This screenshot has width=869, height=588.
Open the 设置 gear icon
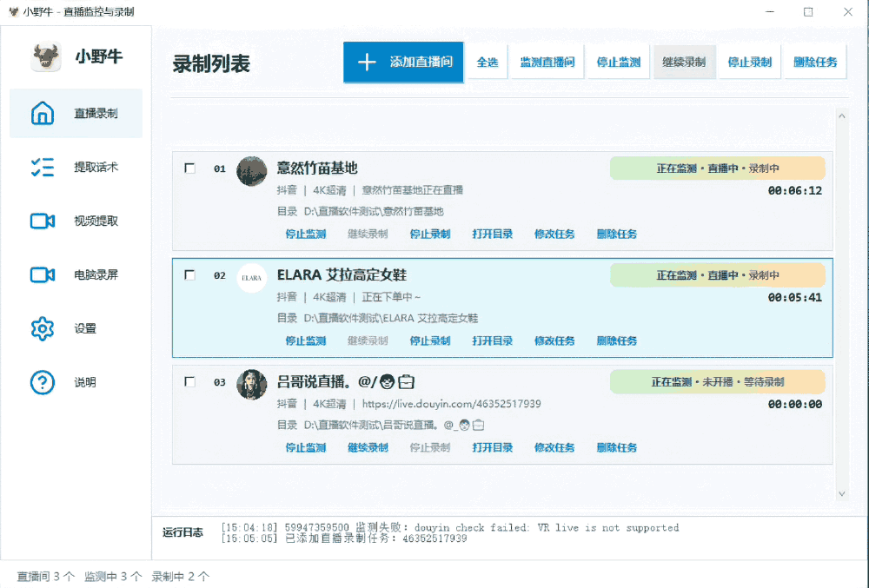(x=42, y=328)
